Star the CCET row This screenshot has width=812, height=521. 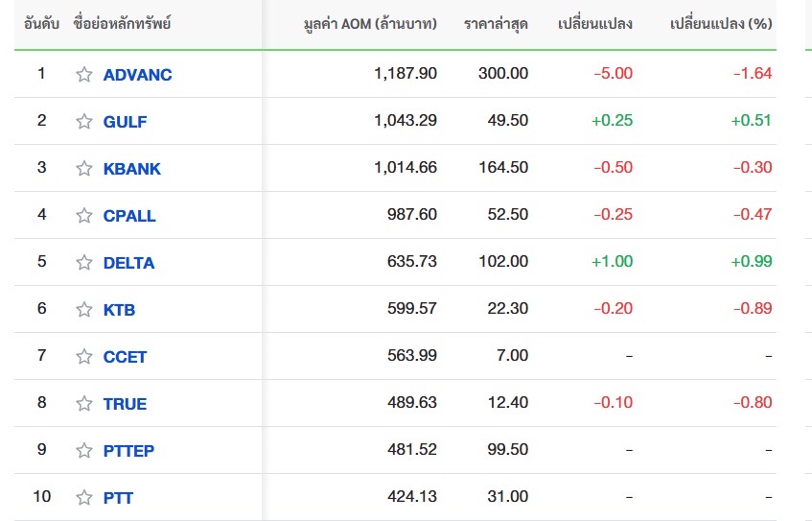[84, 356]
